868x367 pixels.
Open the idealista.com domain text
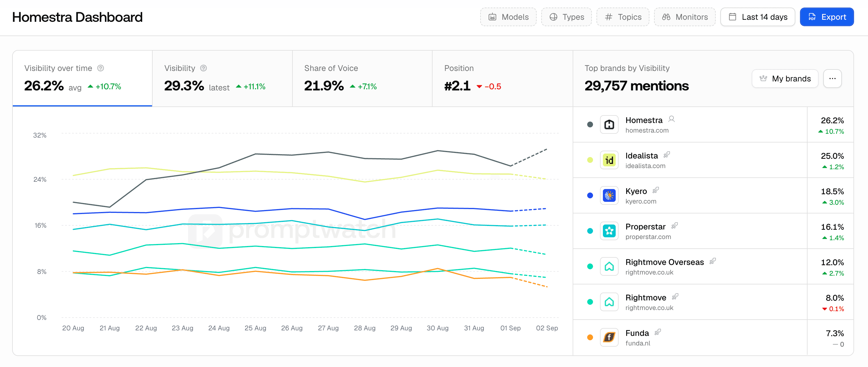click(x=645, y=166)
